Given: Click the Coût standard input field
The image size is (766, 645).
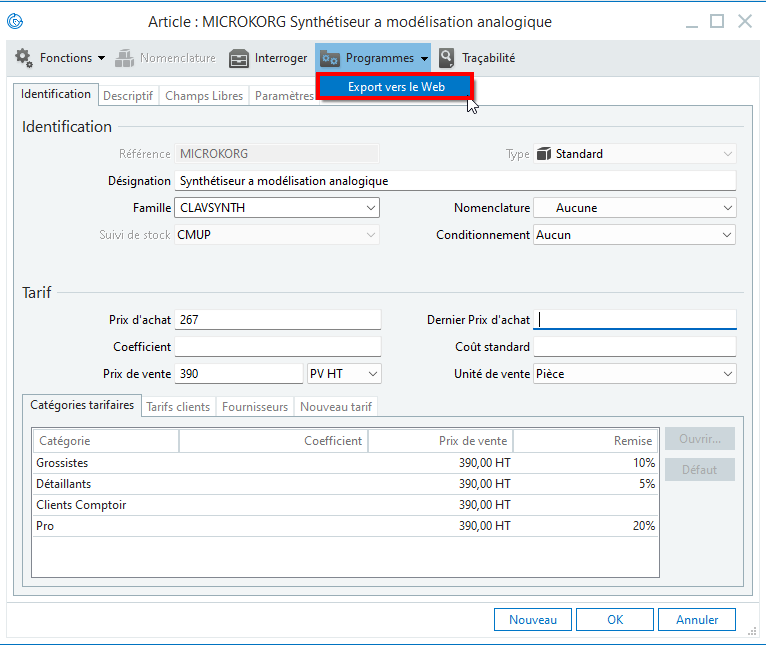Looking at the screenshot, I should 635,347.
